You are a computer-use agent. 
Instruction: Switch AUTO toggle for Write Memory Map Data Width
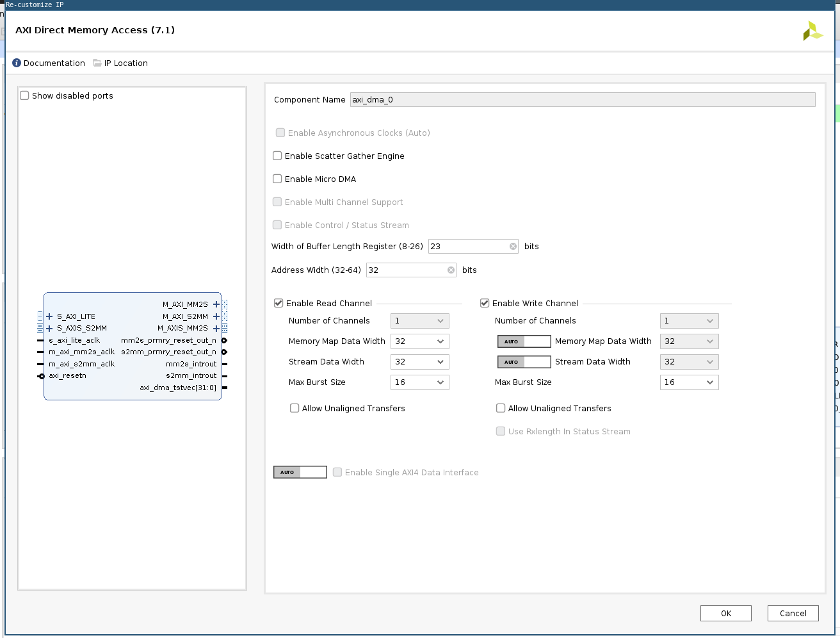524,341
